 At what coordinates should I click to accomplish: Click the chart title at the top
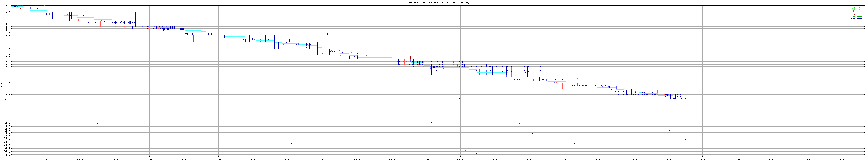[437, 2]
